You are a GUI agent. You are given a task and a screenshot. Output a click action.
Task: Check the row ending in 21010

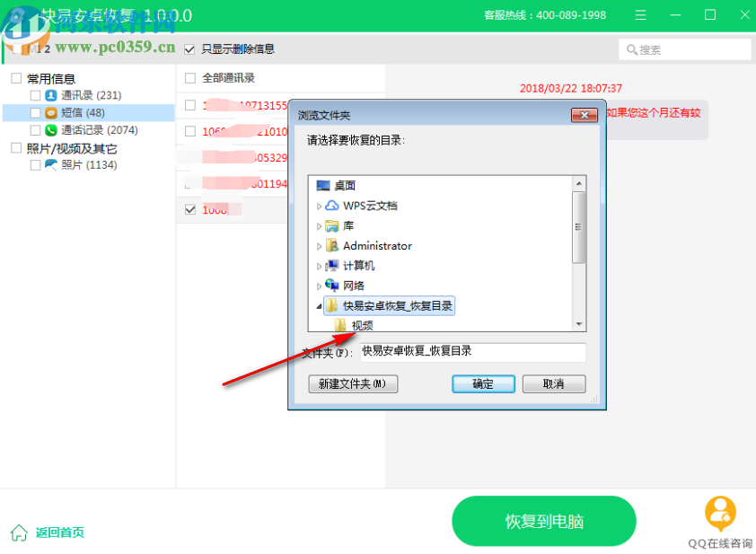190,131
